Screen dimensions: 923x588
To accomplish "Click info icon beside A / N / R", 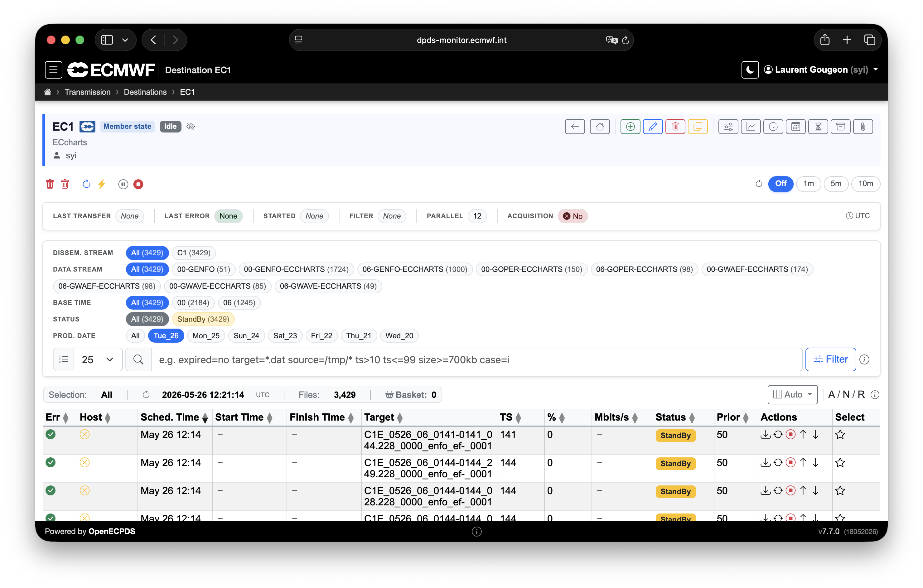I will point(875,394).
